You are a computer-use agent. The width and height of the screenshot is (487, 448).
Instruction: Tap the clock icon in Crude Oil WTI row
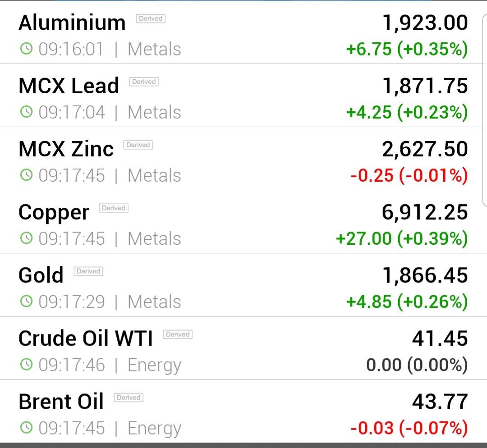point(27,365)
